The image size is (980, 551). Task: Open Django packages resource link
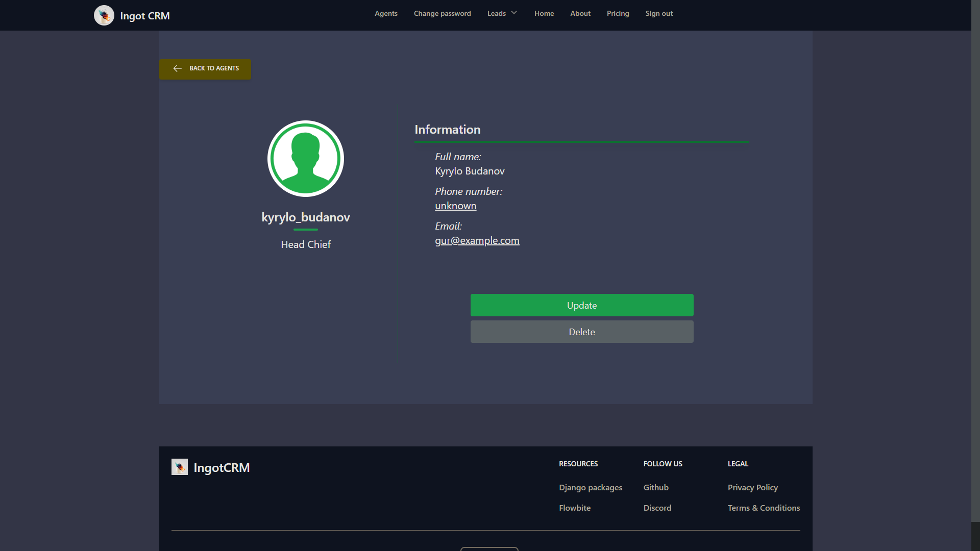pos(591,487)
